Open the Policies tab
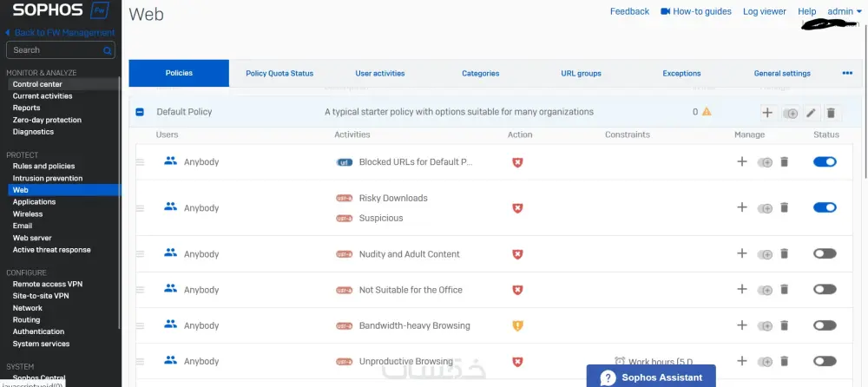868x387 pixels. click(179, 73)
